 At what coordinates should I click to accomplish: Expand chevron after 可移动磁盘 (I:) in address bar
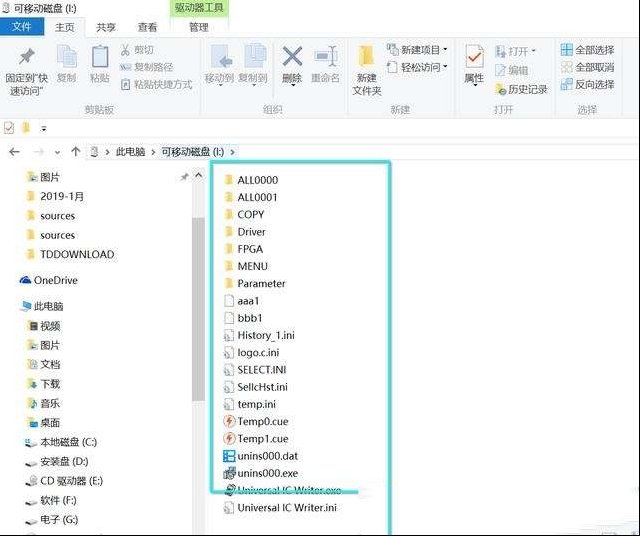(233, 152)
